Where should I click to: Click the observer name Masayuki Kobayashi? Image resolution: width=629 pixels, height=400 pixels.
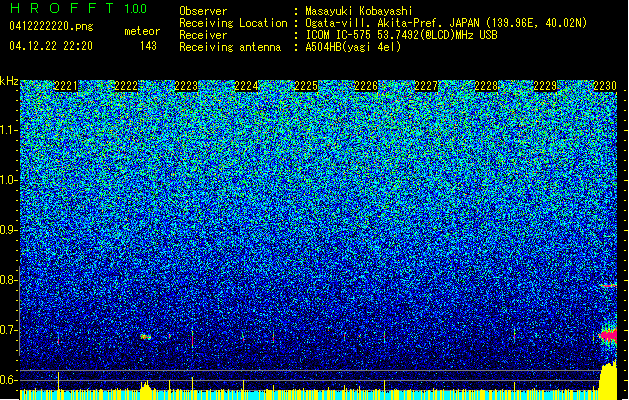click(359, 11)
